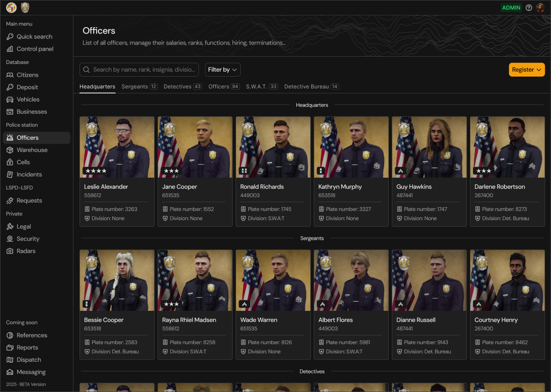Click Ronald Richards' rank insignia badge
551x392 pixels.
pyautogui.click(x=244, y=171)
